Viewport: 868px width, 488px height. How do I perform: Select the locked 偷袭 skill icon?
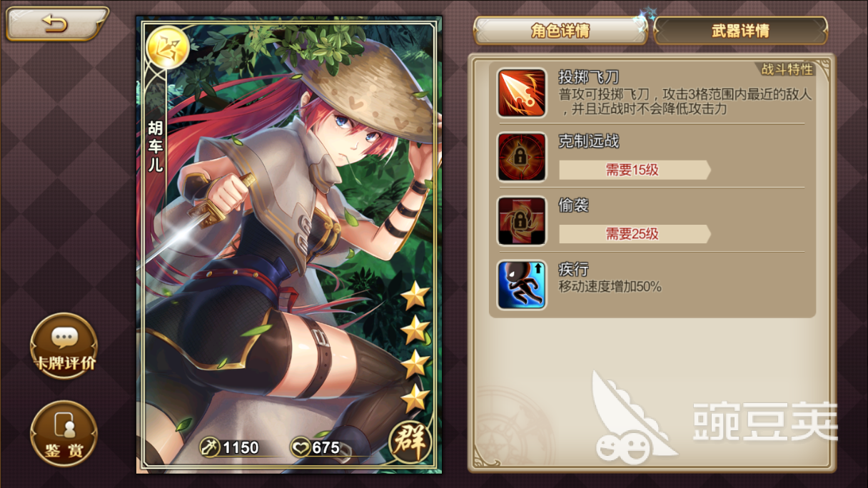(522, 221)
